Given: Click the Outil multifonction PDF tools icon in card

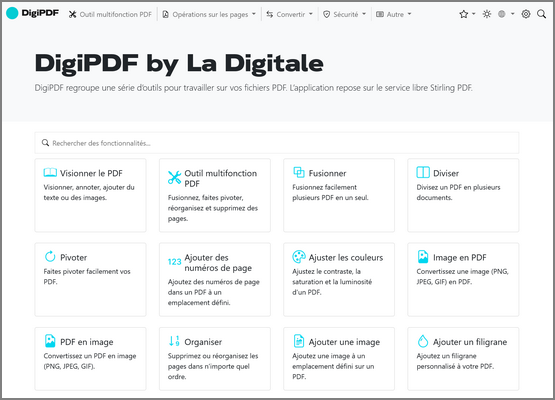Looking at the screenshot, I should click(x=174, y=177).
